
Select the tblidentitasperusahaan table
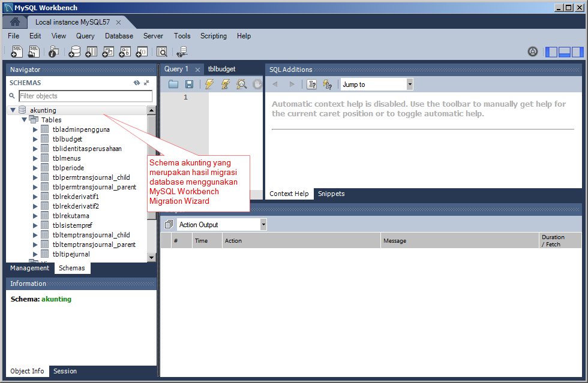[87, 149]
